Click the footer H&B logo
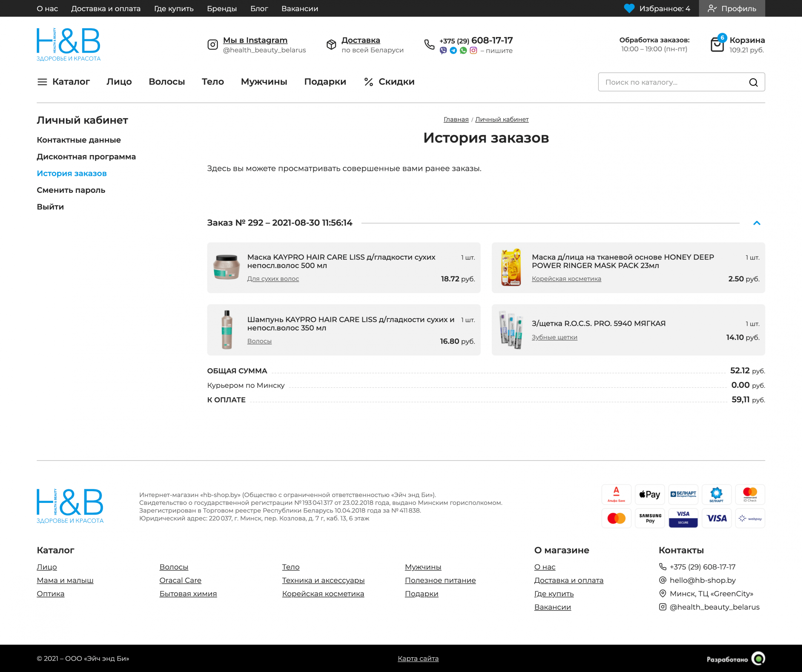This screenshot has height=672, width=802. (70, 506)
